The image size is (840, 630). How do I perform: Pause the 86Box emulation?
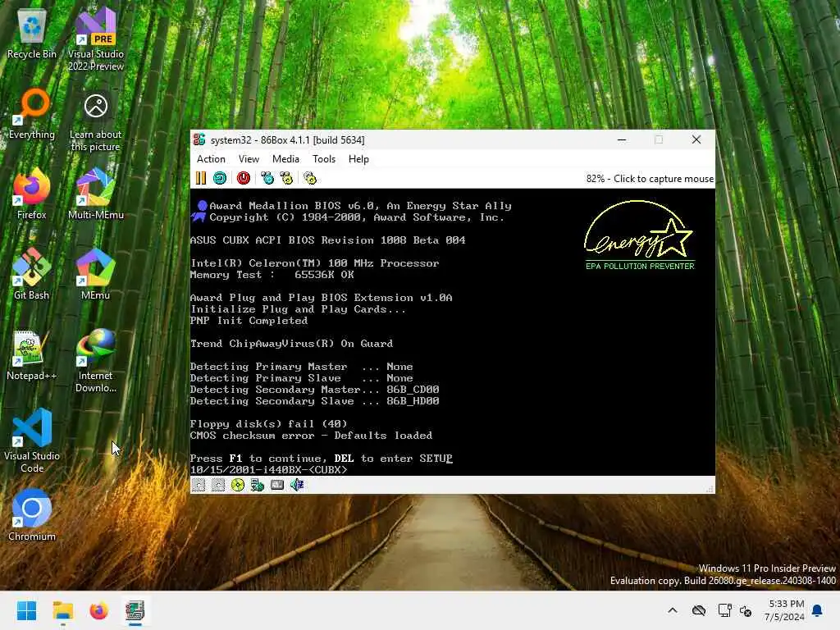tap(201, 178)
